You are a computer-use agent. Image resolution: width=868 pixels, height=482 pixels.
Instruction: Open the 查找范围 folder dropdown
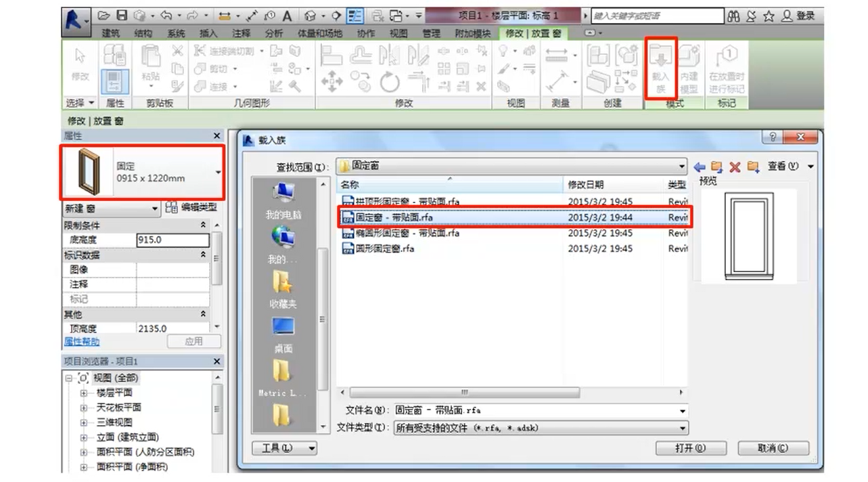tap(682, 166)
